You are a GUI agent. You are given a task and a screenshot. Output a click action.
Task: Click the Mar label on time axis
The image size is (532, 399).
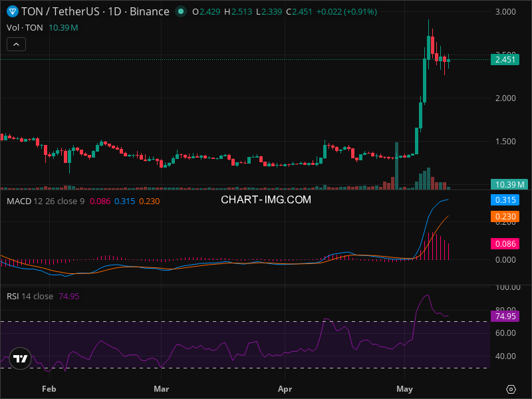coord(162,389)
